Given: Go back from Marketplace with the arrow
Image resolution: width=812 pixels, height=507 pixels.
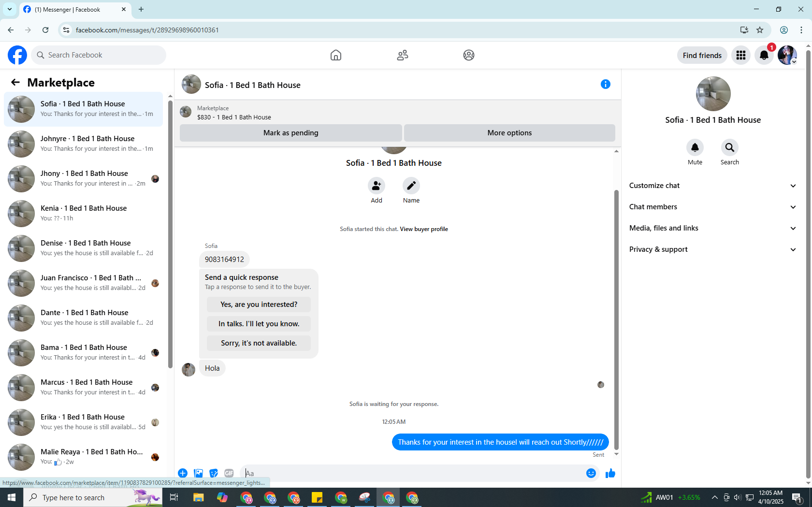Looking at the screenshot, I should point(15,82).
